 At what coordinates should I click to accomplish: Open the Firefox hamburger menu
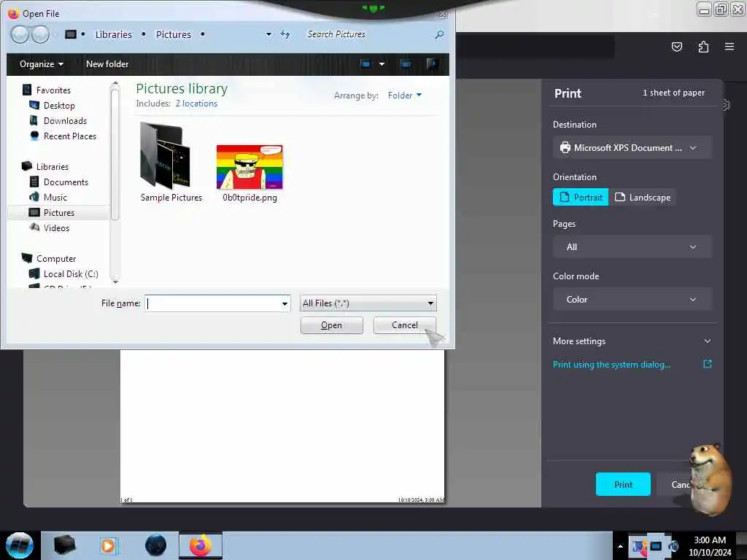coord(729,46)
